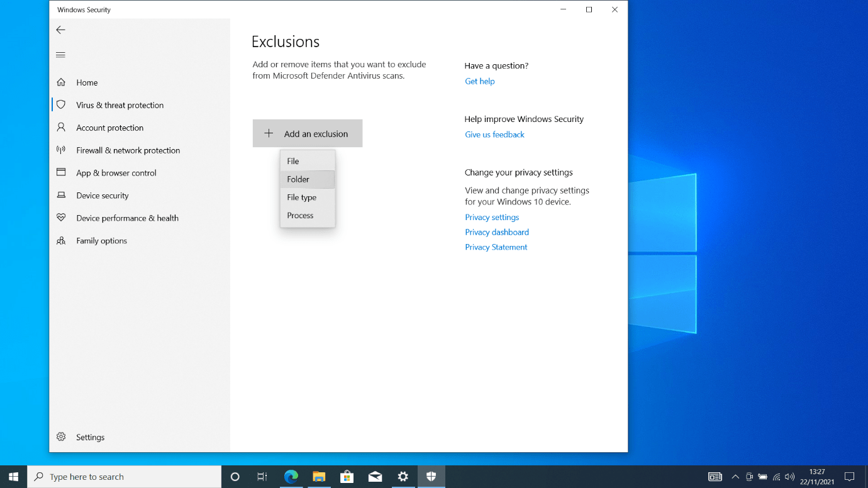This screenshot has width=868, height=488.
Task: Select the Account protection shield icon
Action: coord(61,128)
